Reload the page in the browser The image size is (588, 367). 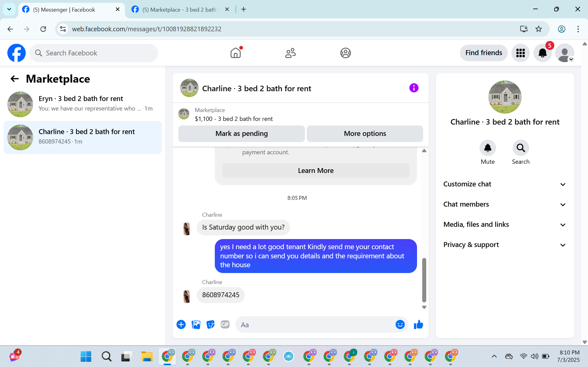[x=43, y=29]
